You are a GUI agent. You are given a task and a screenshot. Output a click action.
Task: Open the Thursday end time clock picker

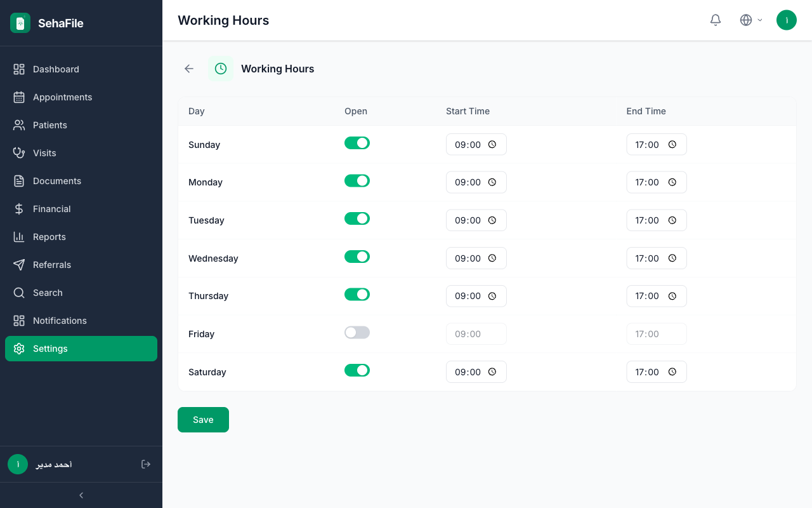tap(672, 296)
